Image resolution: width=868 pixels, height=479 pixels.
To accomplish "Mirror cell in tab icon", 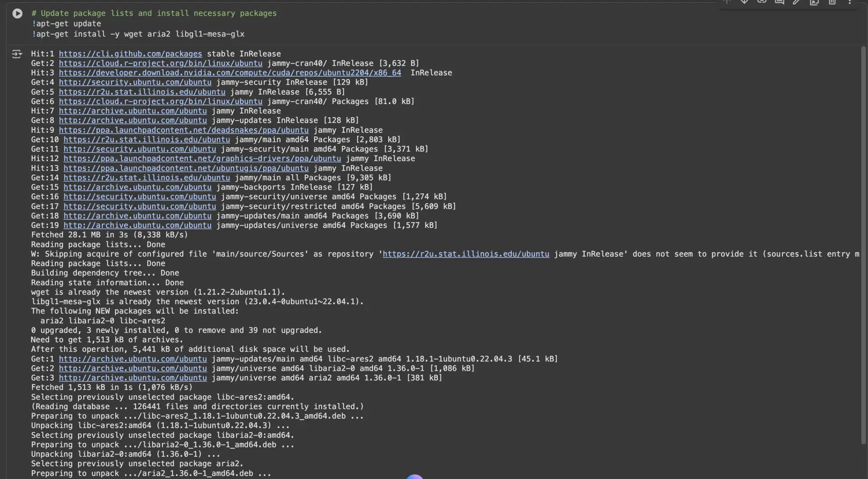I will 814,2.
